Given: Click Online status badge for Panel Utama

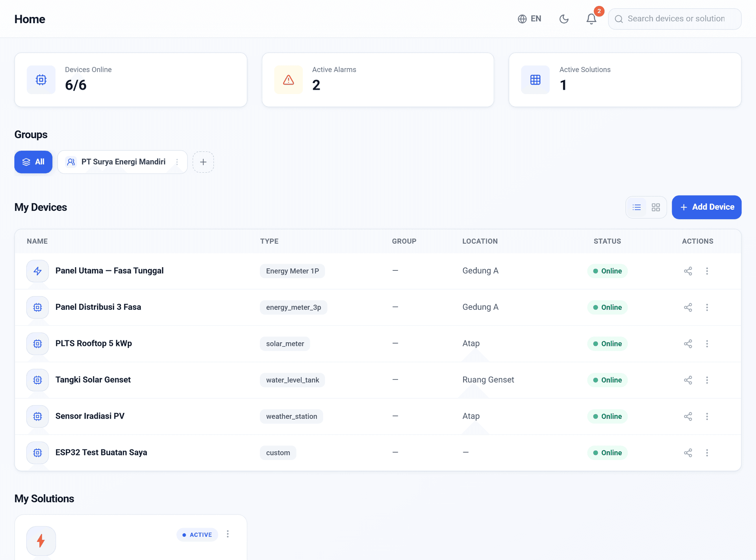Looking at the screenshot, I should 607,271.
